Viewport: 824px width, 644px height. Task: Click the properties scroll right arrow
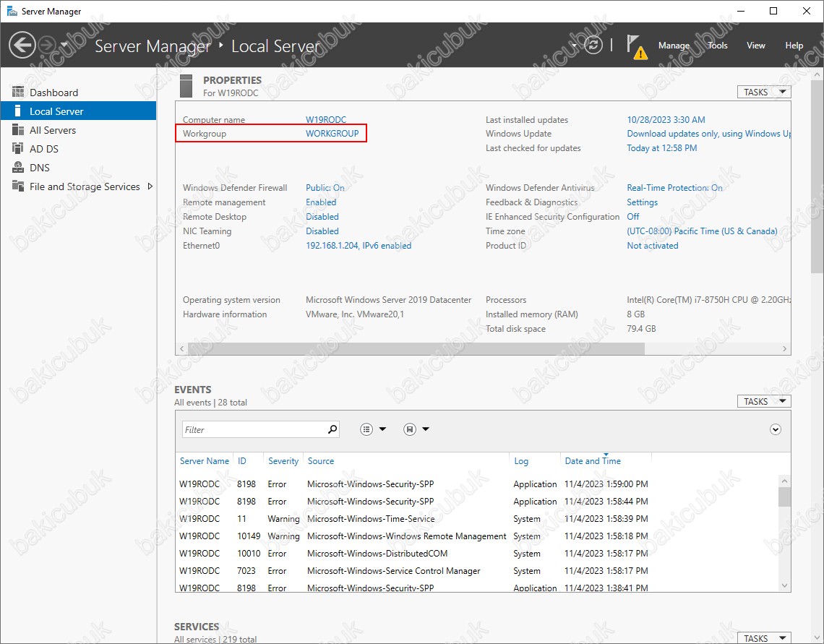[x=784, y=349]
